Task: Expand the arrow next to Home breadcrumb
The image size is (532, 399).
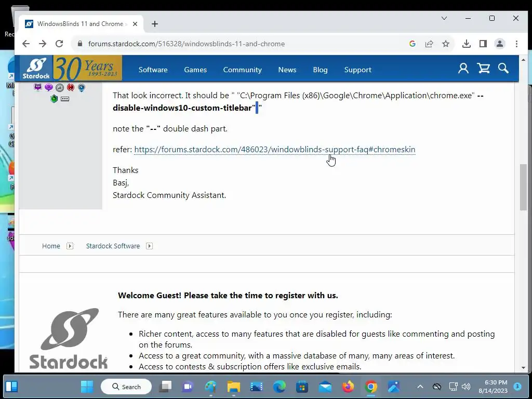Action: 70,246
